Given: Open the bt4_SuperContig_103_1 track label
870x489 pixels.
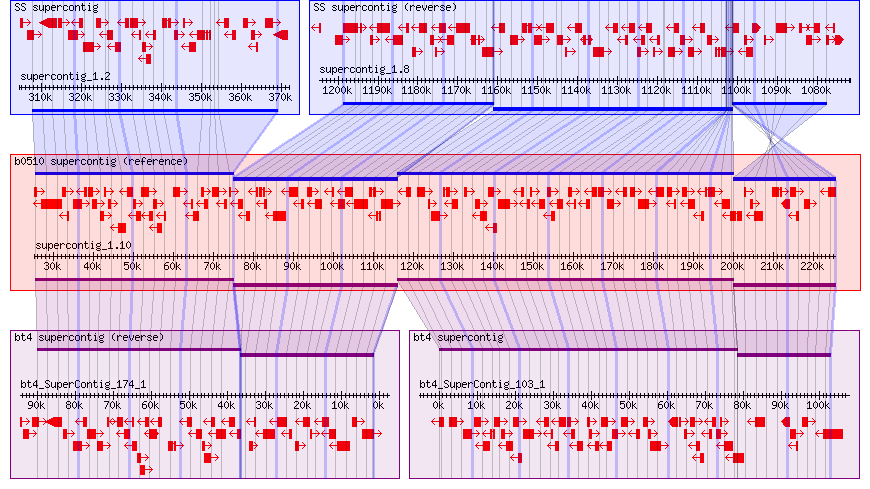Looking at the screenshot, I should 482,384.
